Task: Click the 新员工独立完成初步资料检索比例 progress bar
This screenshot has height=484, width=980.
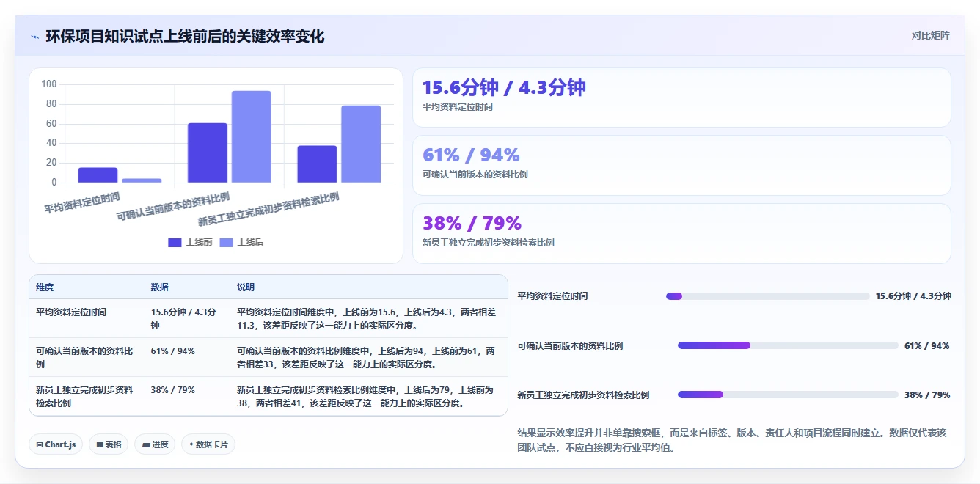Action: tap(788, 395)
